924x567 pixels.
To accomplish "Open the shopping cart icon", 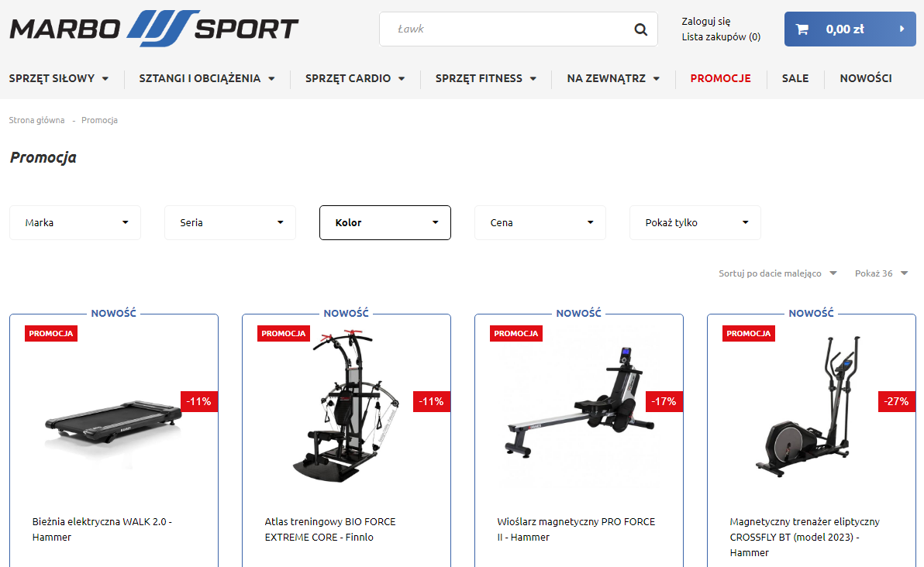I will point(802,29).
